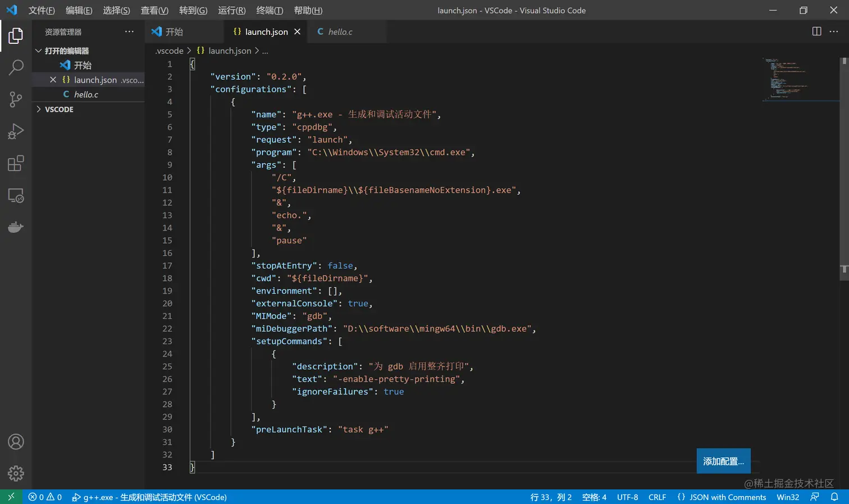Toggle breadcrumb item launch.json
This screenshot has width=849, height=504.
click(229, 51)
